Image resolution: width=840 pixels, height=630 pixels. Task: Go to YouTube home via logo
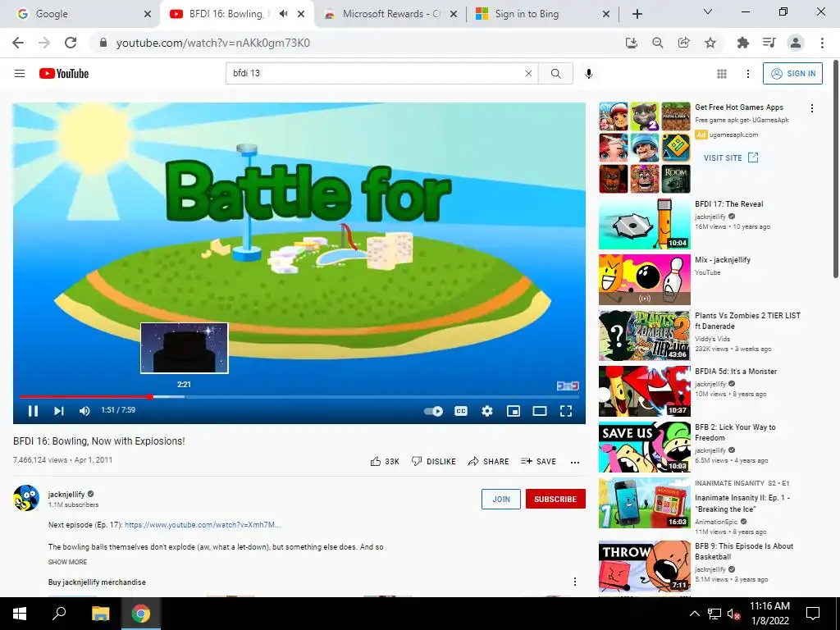pyautogui.click(x=64, y=73)
